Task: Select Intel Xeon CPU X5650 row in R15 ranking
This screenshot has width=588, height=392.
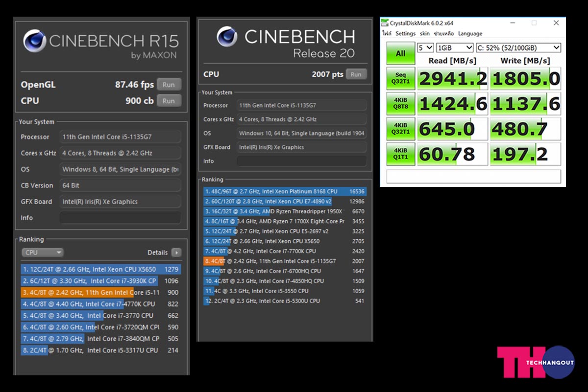Action: 101,269
